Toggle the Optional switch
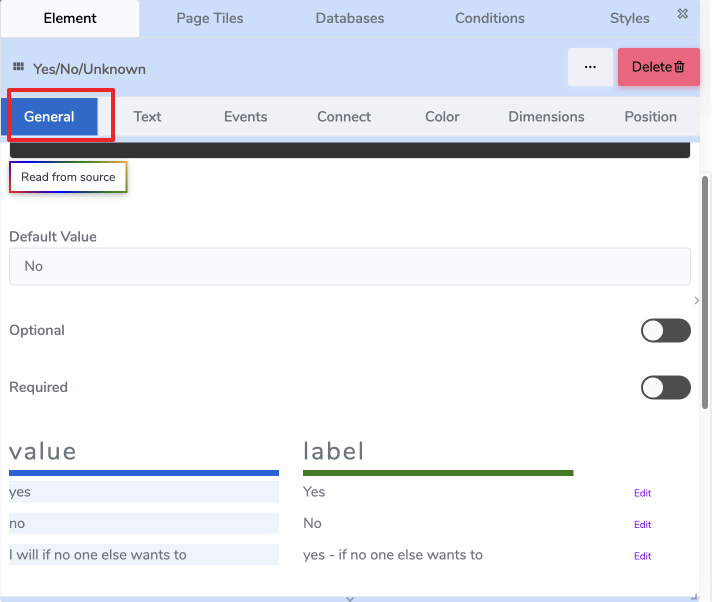The image size is (712, 602). pyautogui.click(x=666, y=331)
